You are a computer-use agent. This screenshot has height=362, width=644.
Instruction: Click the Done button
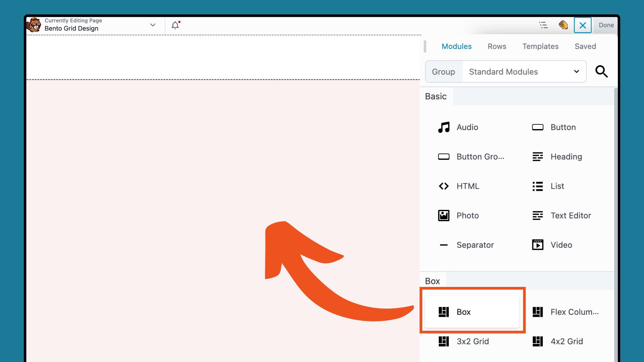606,25
